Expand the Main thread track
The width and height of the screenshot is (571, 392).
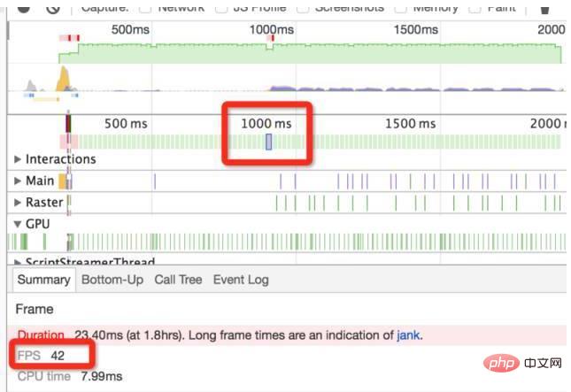pyautogui.click(x=17, y=181)
